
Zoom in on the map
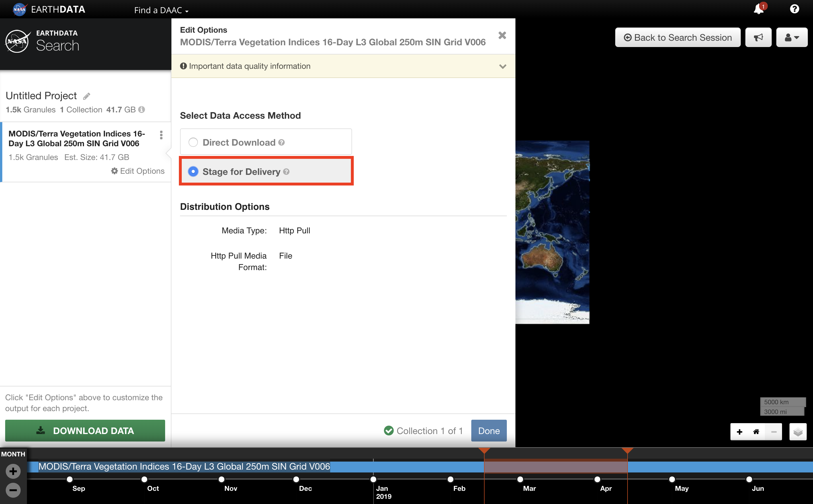pos(739,432)
